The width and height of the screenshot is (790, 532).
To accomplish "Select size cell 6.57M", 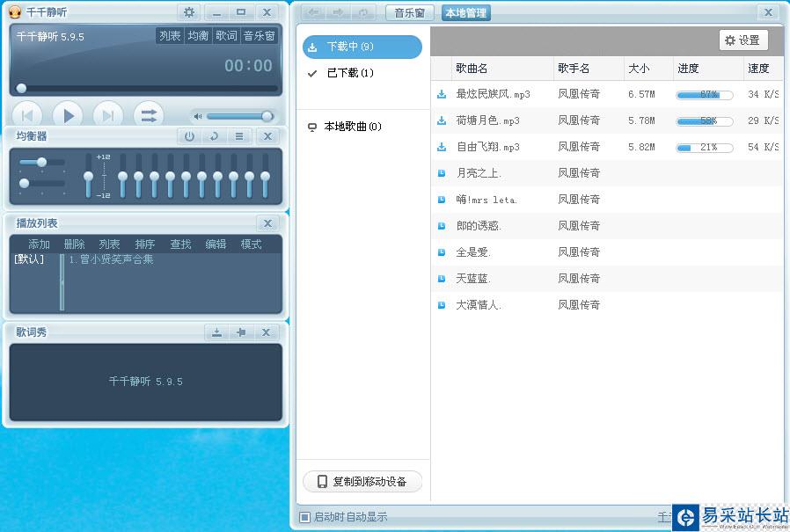I will [641, 94].
